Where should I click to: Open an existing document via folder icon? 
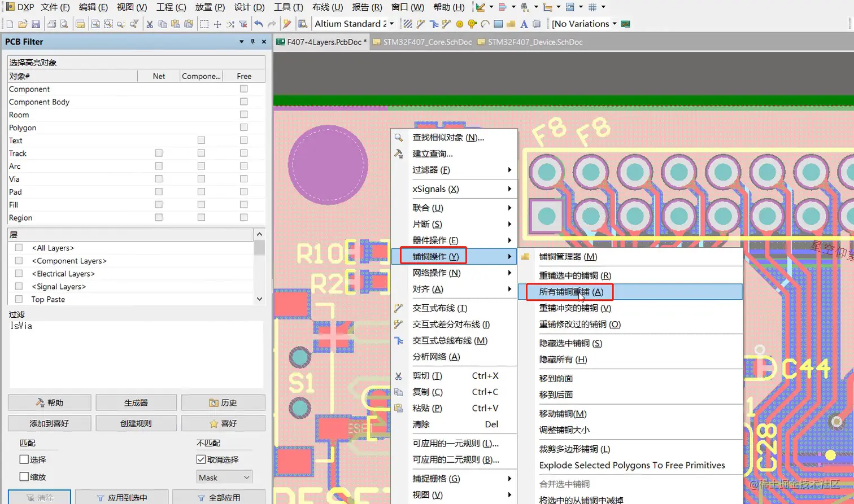coord(23,24)
